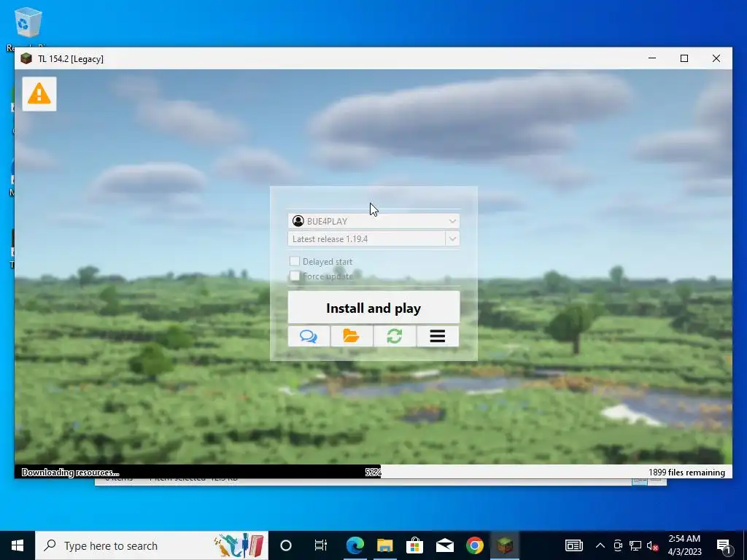
Task: Click the search highlights illustration in taskbar
Action: coord(239,545)
